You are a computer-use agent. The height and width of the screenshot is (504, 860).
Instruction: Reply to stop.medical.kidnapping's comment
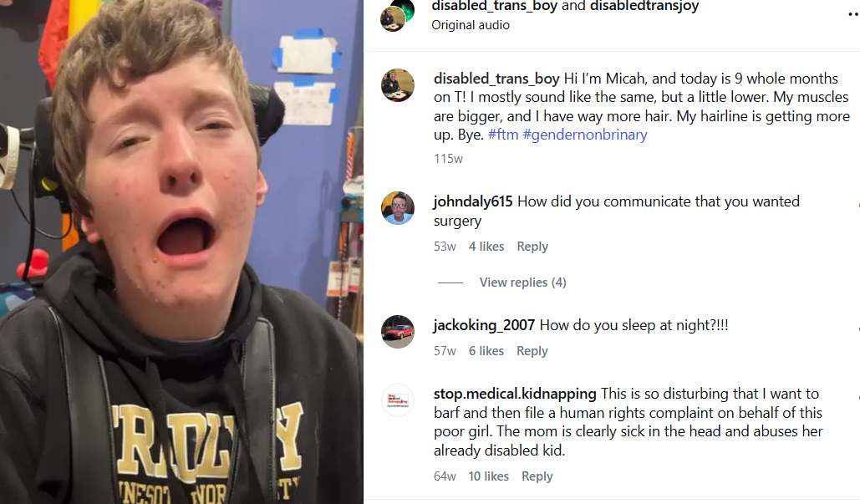(537, 476)
